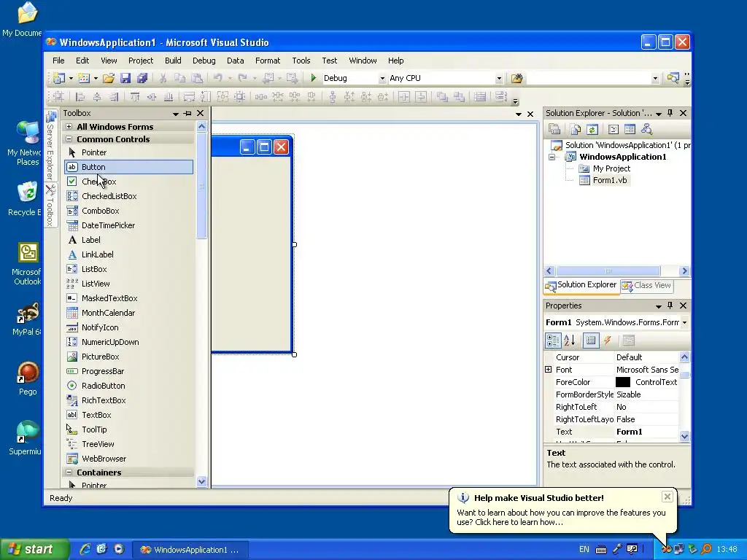Open the Toolbox window position dropdown arrow
Image resolution: width=747 pixels, height=560 pixels.
[x=176, y=114]
